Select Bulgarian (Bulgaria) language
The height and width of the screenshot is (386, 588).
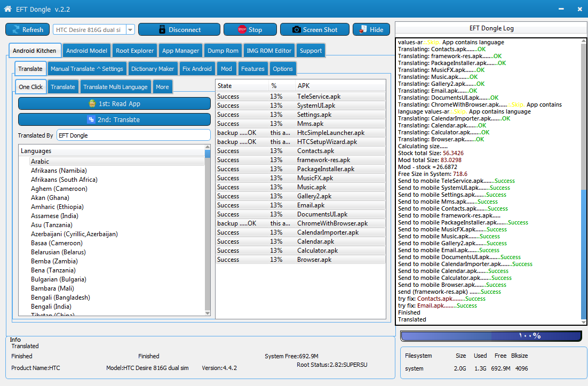[59, 279]
